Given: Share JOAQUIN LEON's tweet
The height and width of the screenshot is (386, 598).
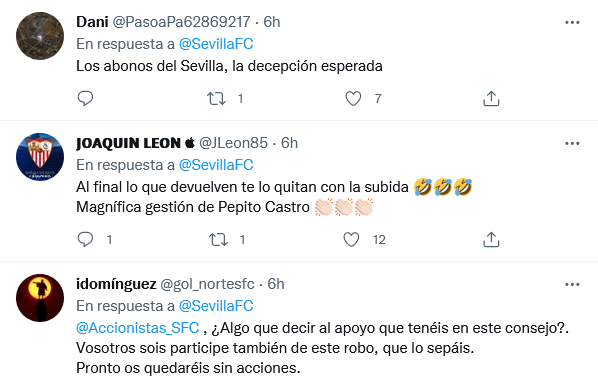Looking at the screenshot, I should click(x=491, y=240).
